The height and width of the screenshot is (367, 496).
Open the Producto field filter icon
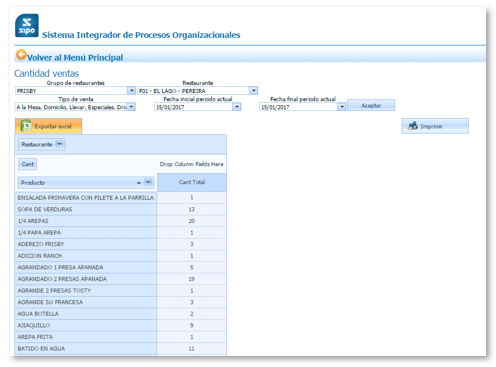(148, 182)
